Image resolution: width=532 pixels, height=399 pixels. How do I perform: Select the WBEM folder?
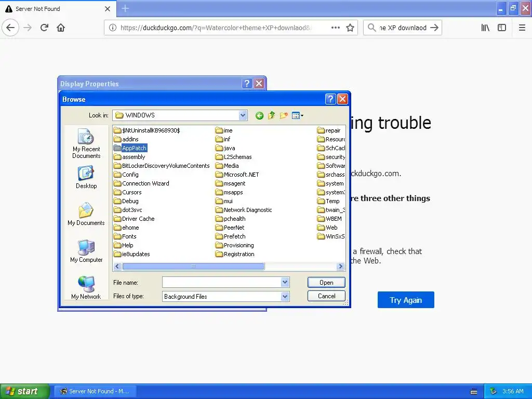click(329, 219)
